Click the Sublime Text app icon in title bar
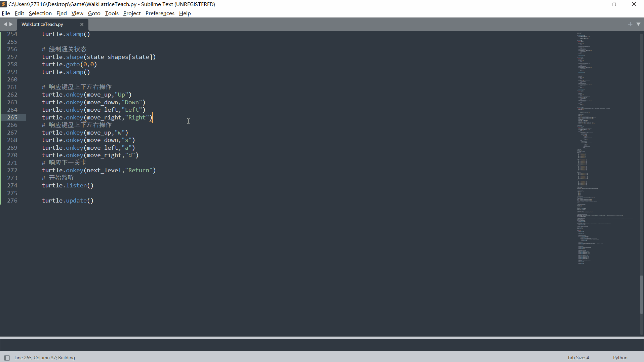The height and width of the screenshot is (362, 644). pos(4,4)
